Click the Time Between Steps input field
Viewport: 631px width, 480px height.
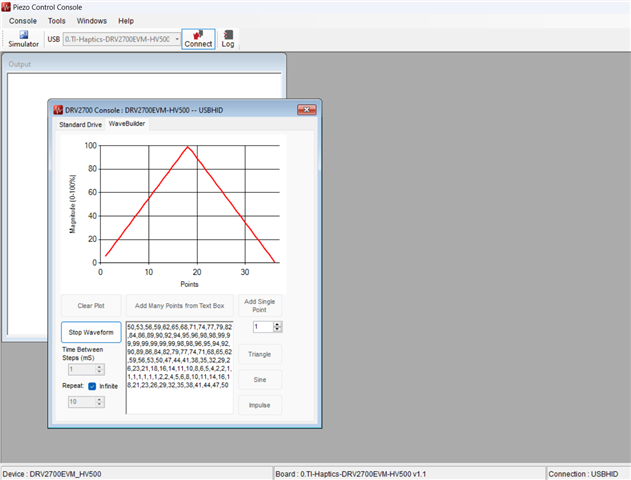click(82, 369)
